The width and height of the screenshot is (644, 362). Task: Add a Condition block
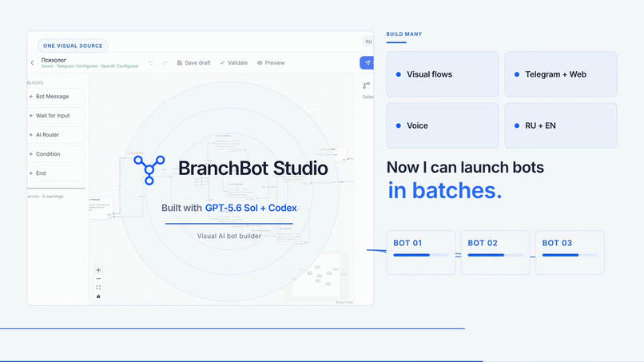(56, 154)
